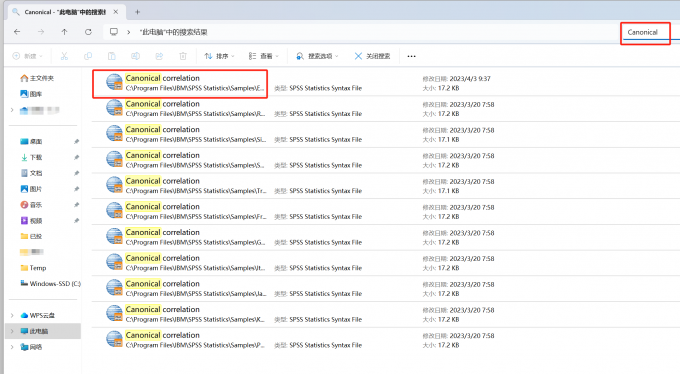
Task: Go to 桌面 in quick access
Action: 31,141
